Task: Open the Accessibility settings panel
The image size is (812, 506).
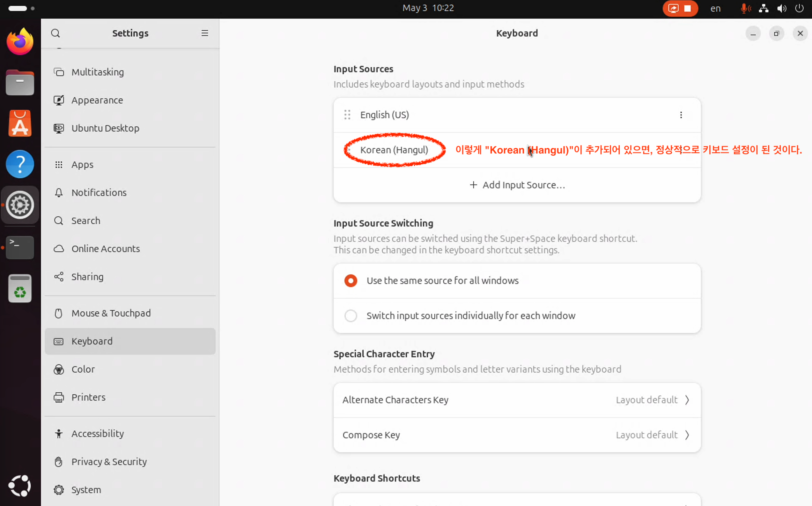Action: tap(98, 433)
